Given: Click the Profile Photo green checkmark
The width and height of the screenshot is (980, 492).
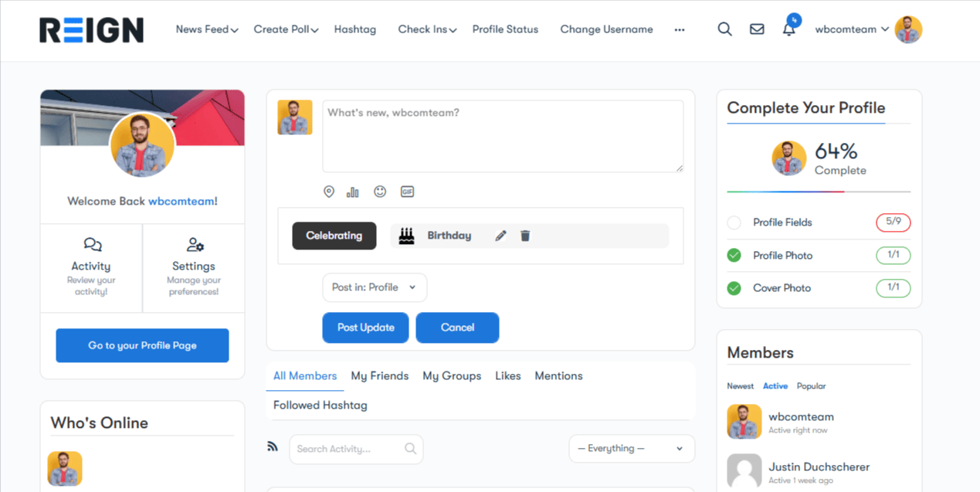Looking at the screenshot, I should (734, 256).
